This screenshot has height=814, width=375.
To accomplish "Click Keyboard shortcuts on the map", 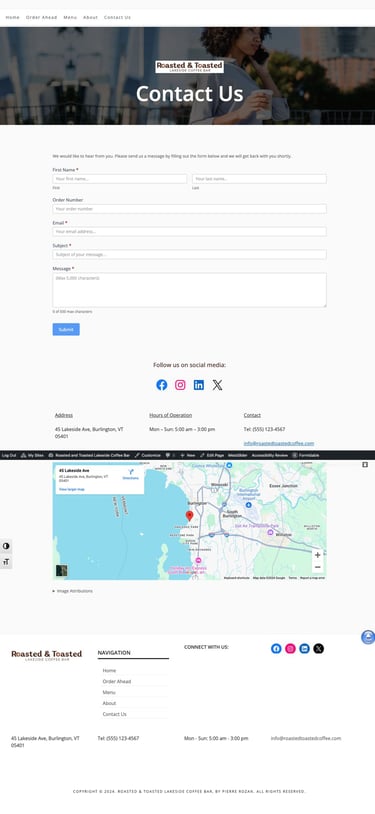I will pos(237,578).
